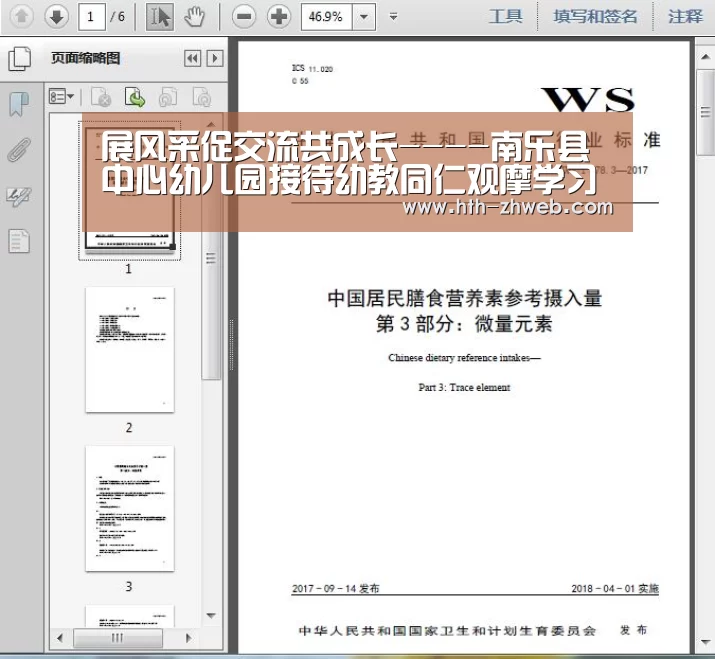Image resolution: width=715 pixels, height=659 pixels.
Task: Click thumbnail panel scroll down arrow
Action: [x=211, y=616]
